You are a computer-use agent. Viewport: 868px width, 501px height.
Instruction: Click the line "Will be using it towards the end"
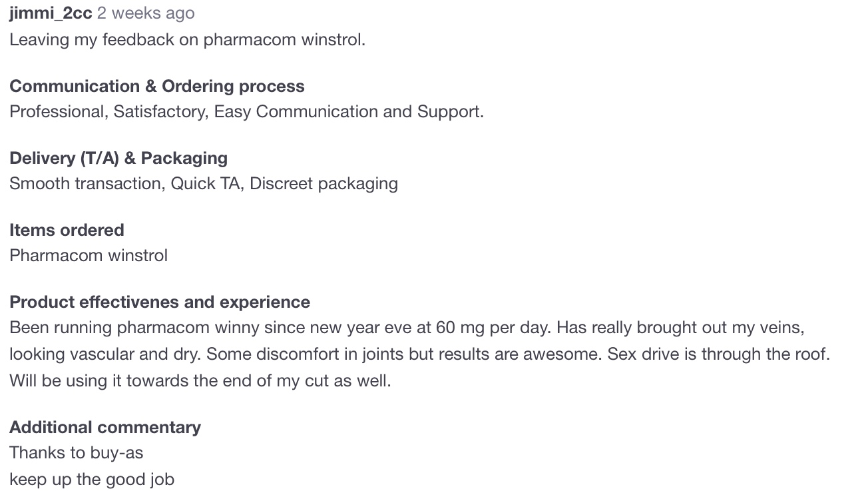click(x=200, y=381)
